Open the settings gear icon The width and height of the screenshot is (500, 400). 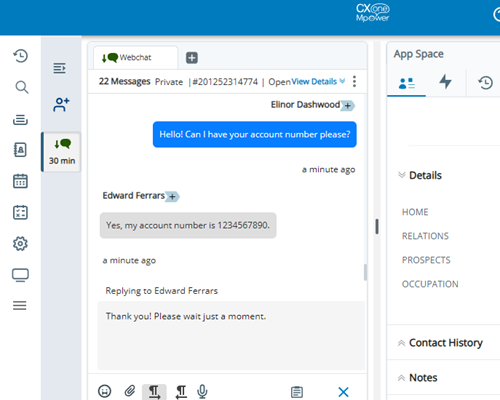[20, 244]
